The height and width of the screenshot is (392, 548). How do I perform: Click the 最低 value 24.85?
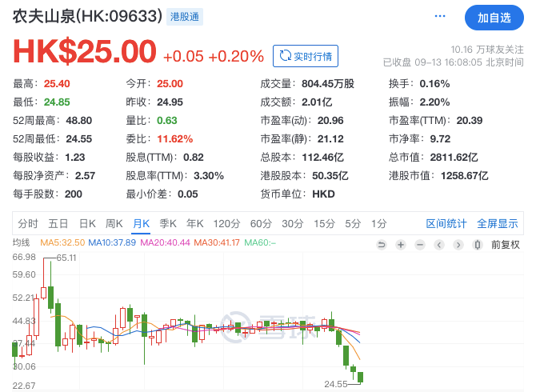click(x=57, y=102)
